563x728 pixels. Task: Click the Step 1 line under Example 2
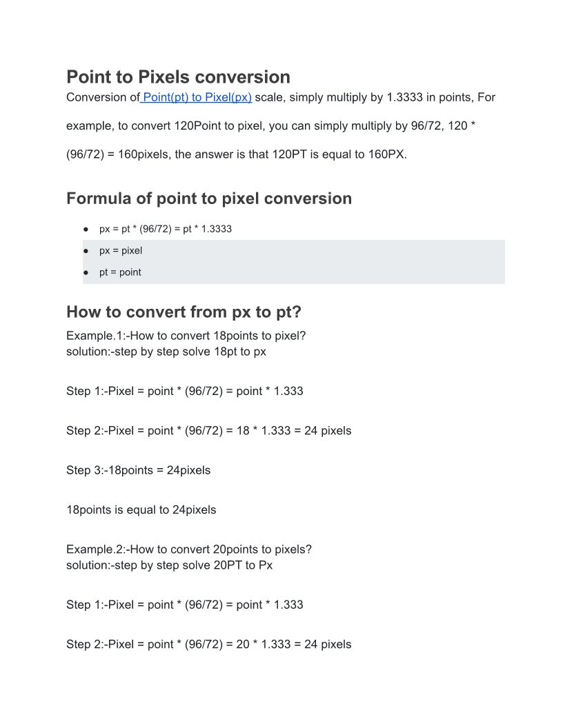184,605
